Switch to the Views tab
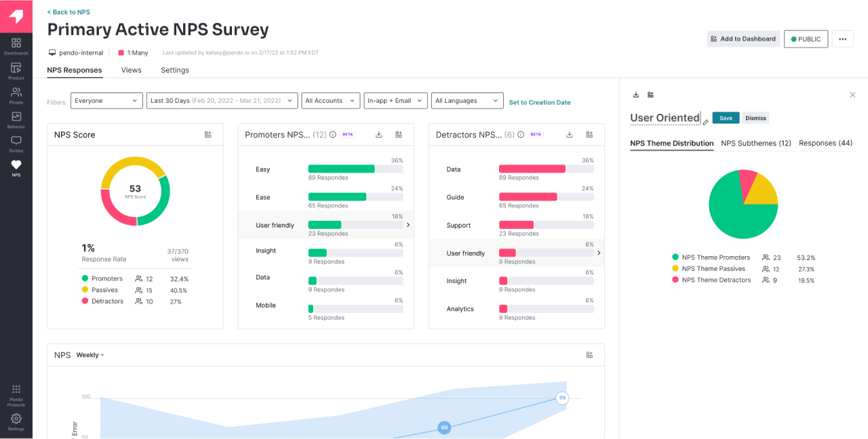Viewport: 868px width, 439px height. [131, 70]
